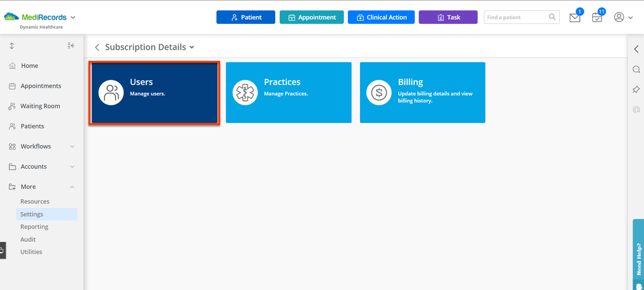Screen dimensions: 644x290
Task: Open the user profile account icon
Action: (619, 17)
